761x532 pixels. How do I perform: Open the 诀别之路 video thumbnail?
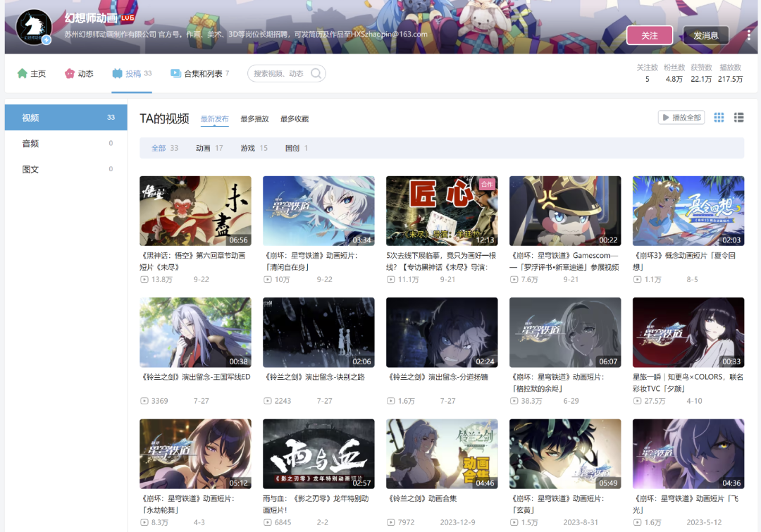pyautogui.click(x=319, y=333)
